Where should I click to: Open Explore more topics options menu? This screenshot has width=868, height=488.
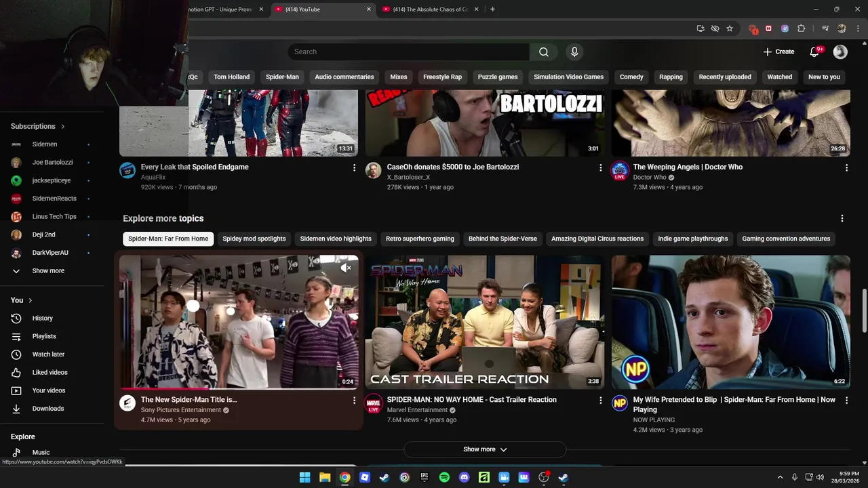click(x=842, y=218)
